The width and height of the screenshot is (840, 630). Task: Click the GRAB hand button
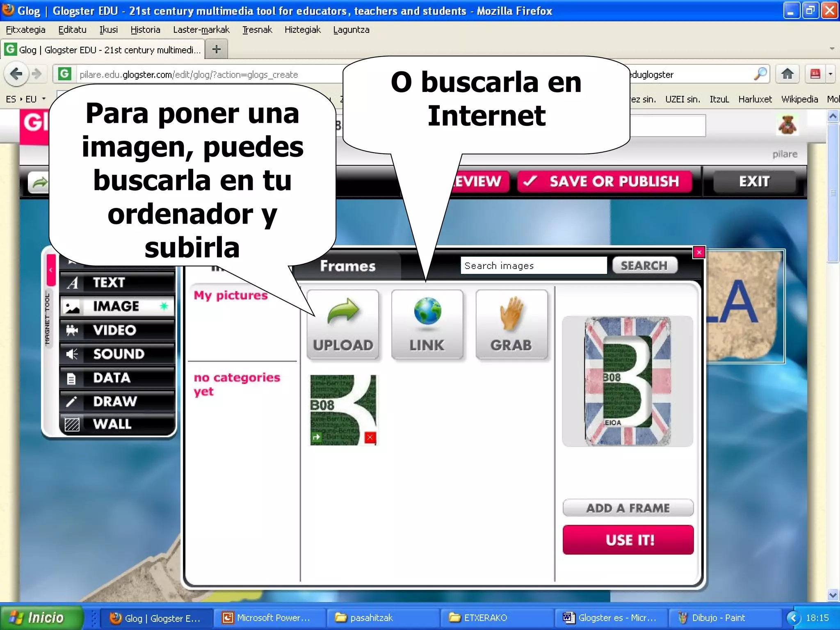pos(511,324)
